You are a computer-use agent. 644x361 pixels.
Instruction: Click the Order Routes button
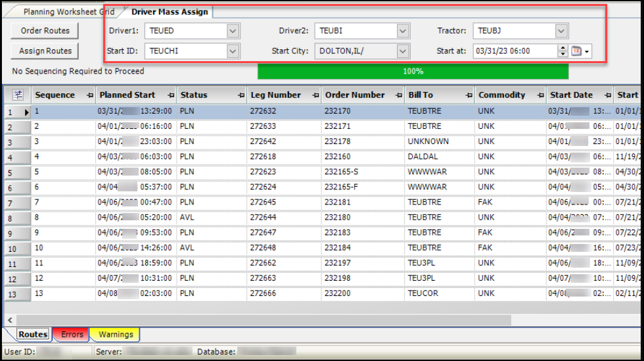pos(45,31)
